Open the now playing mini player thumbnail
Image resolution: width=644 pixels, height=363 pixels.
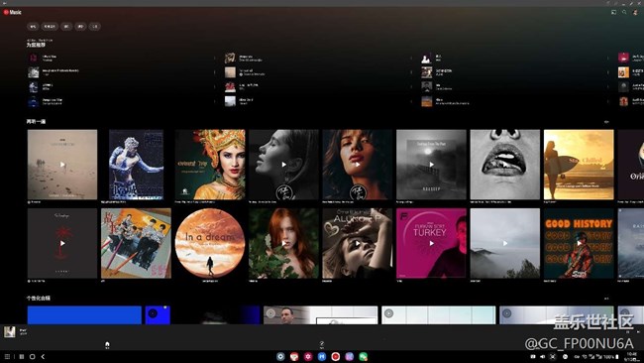tap(10, 331)
